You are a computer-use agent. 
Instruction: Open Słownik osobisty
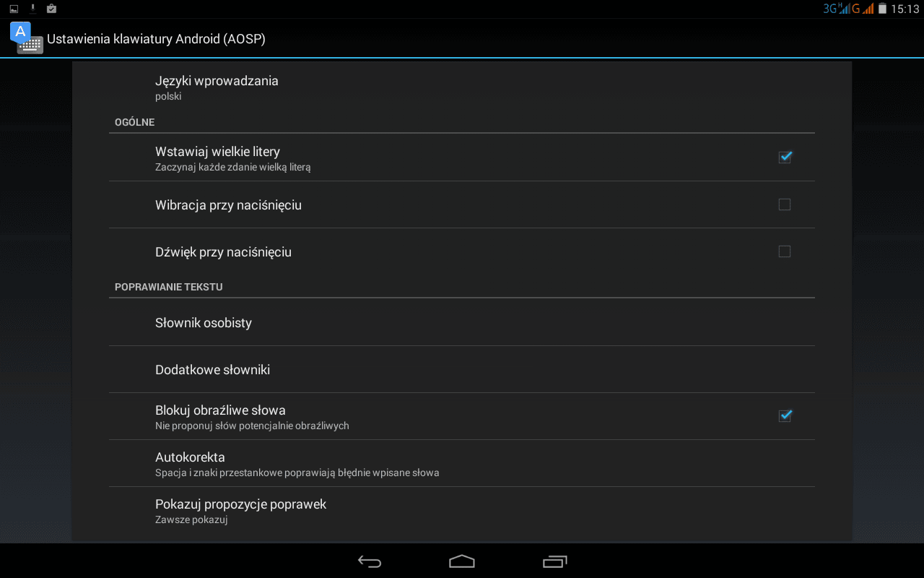point(462,323)
